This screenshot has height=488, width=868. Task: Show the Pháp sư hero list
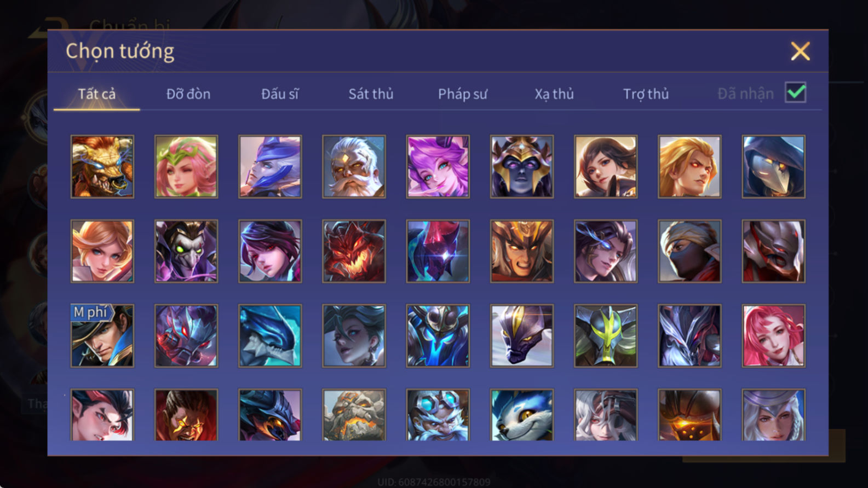[x=462, y=94]
